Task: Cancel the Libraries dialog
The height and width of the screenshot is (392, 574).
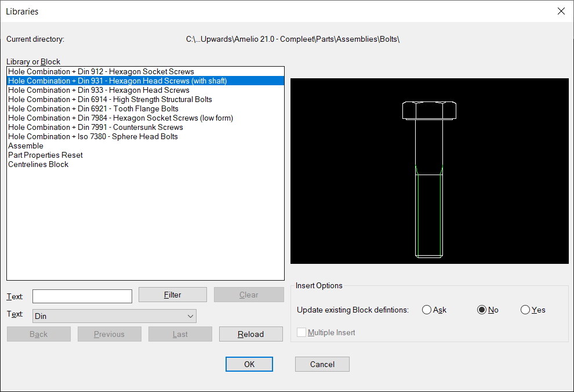Action: pos(322,364)
